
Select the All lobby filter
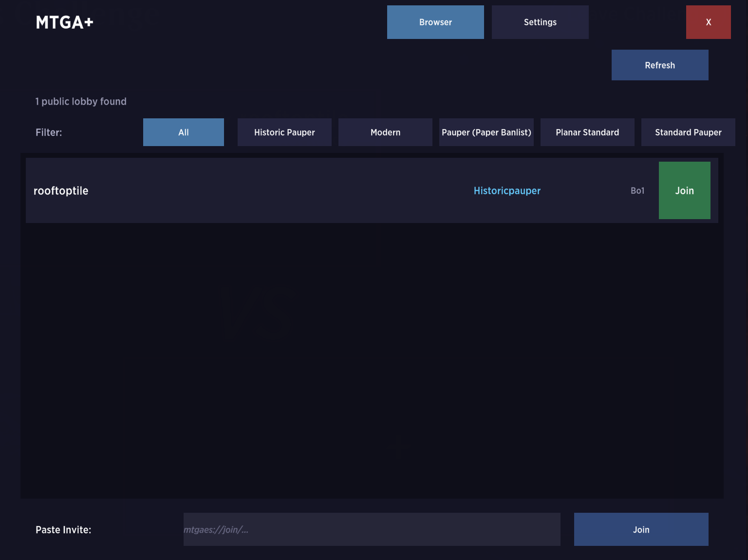pyautogui.click(x=183, y=132)
